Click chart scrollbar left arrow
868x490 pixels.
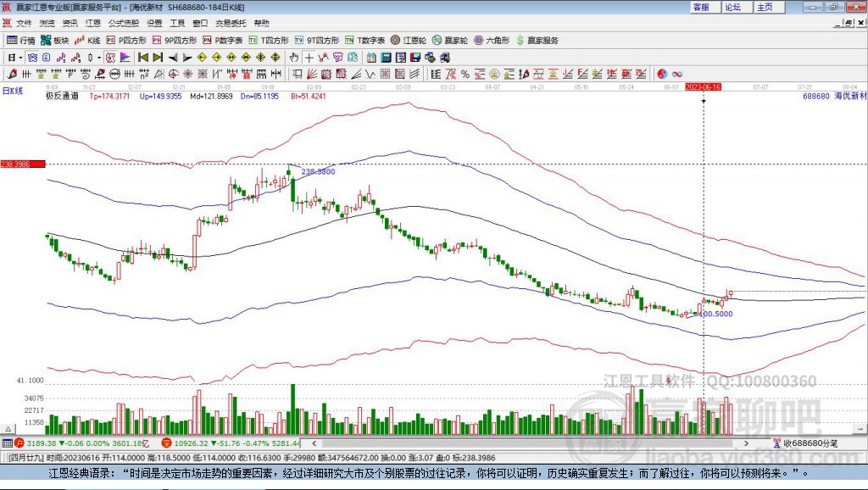314,443
